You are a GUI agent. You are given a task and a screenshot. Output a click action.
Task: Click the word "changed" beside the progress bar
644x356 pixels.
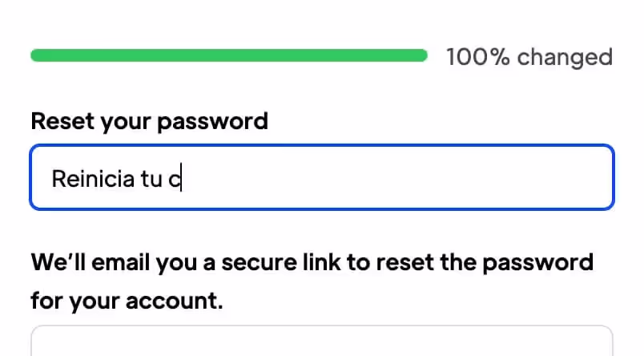tap(565, 57)
